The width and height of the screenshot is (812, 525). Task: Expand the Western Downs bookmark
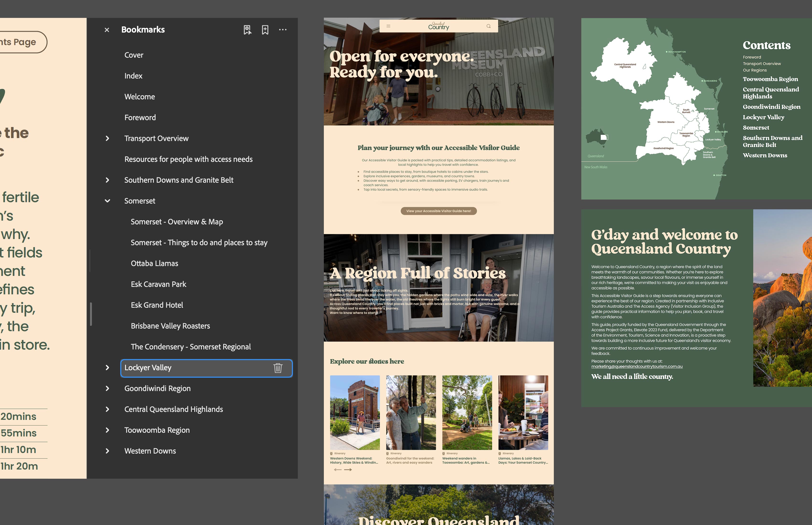point(107,451)
